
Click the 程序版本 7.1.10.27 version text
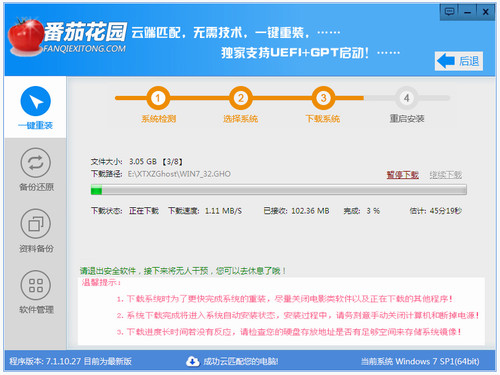click(70, 361)
